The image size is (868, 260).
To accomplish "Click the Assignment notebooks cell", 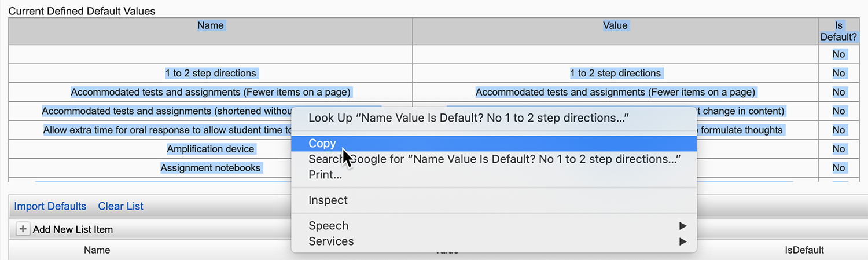I will click(211, 168).
